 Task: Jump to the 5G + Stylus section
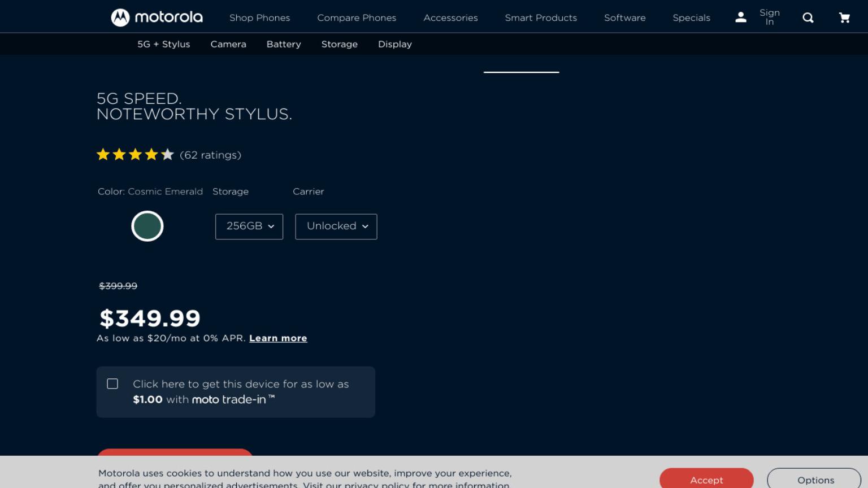[x=163, y=44]
